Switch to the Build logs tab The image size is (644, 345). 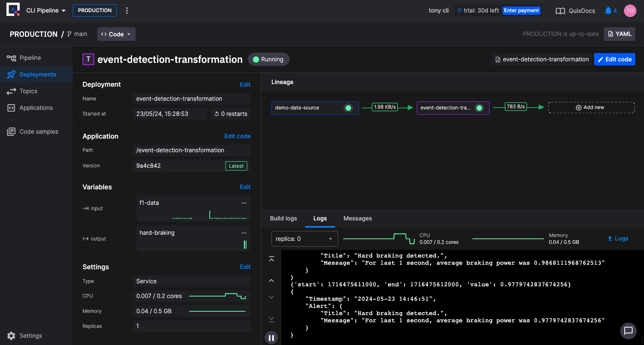pos(283,219)
